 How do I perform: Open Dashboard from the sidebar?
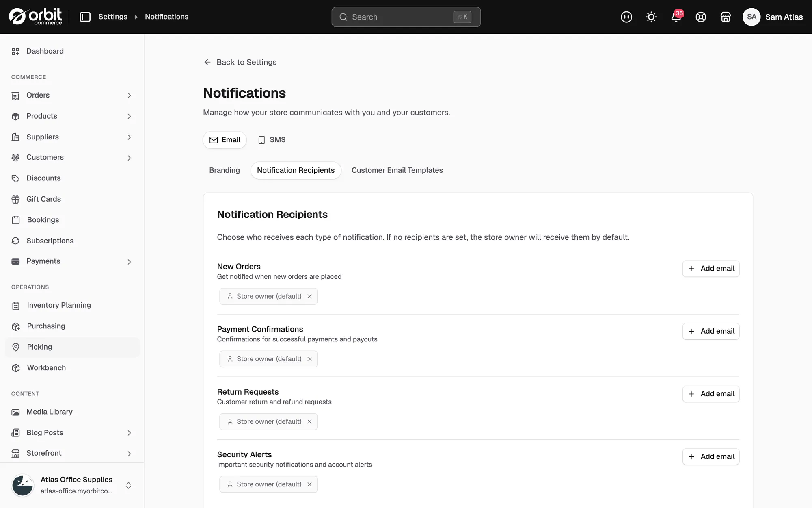(x=72, y=51)
